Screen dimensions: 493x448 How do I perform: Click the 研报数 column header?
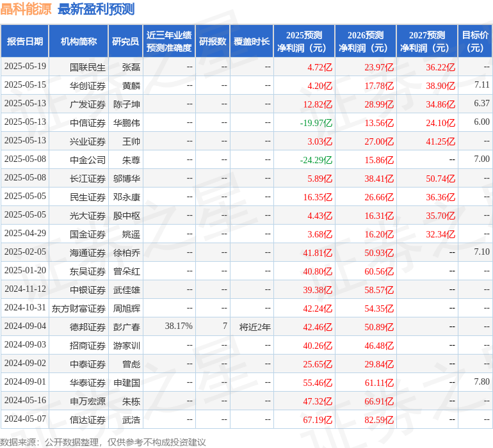pyautogui.click(x=213, y=41)
